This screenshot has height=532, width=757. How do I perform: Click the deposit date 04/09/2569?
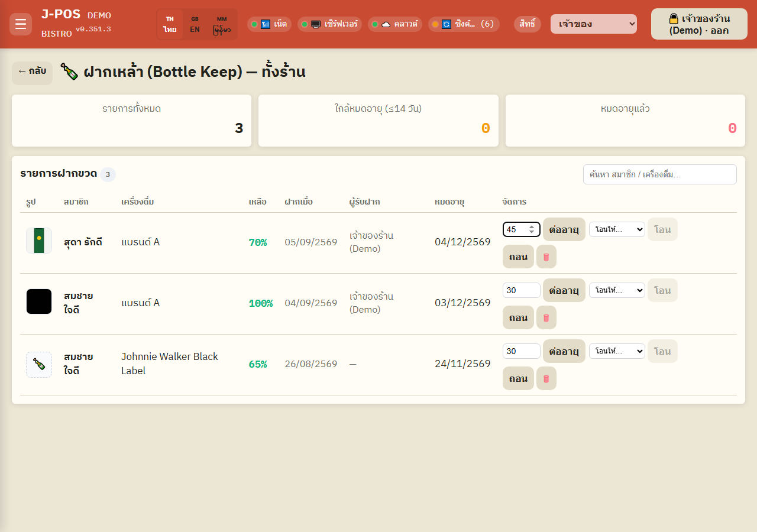311,303
